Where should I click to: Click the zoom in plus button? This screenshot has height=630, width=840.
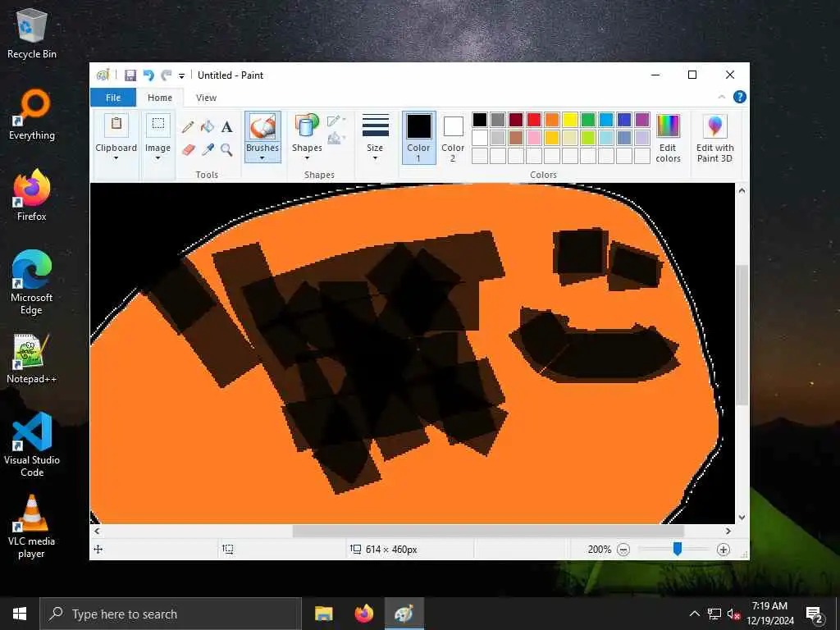(724, 550)
